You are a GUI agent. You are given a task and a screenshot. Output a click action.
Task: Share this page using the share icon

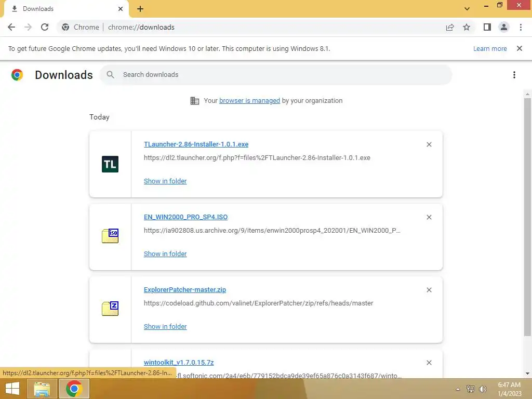[450, 27]
